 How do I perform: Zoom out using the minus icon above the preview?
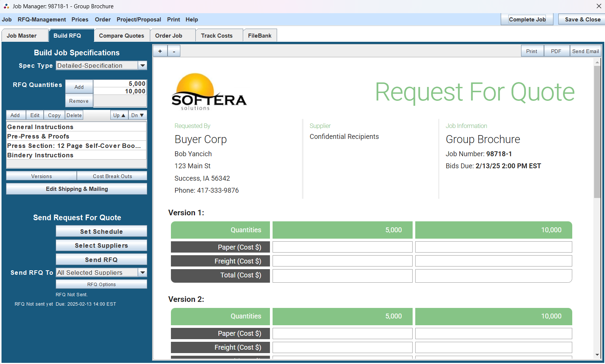tap(174, 50)
